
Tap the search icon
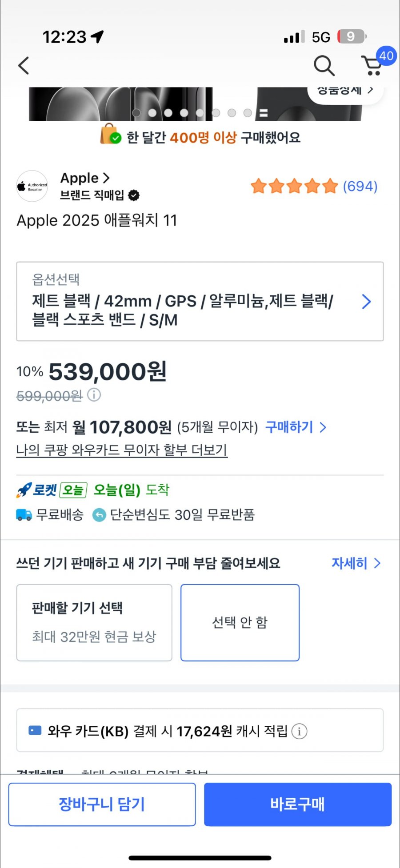point(324,66)
